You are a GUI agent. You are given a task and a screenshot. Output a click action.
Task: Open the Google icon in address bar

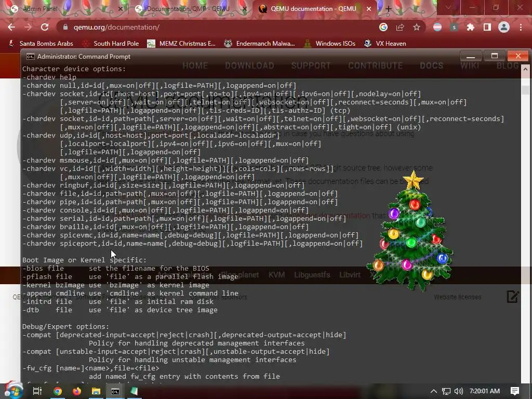(x=383, y=27)
